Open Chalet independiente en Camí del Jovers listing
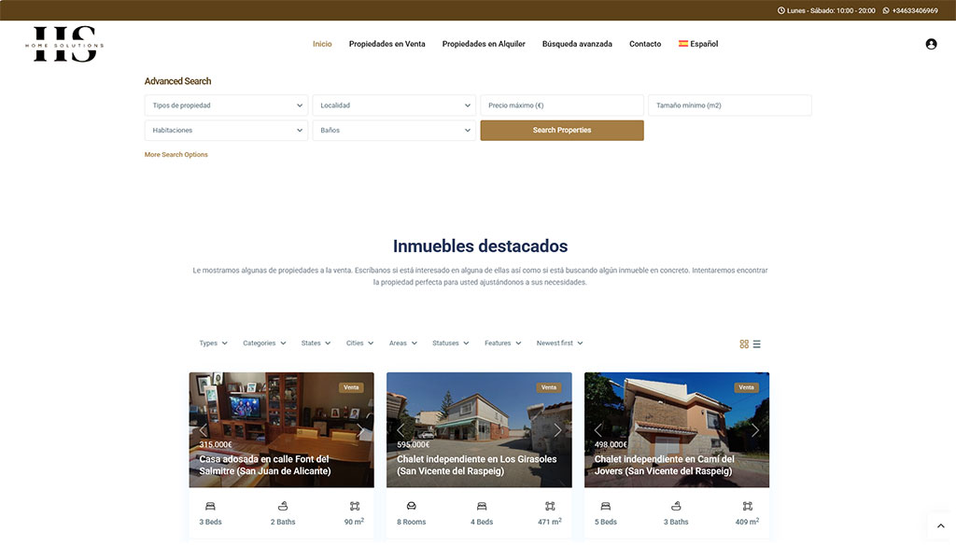This screenshot has height=560, width=956. [x=665, y=465]
